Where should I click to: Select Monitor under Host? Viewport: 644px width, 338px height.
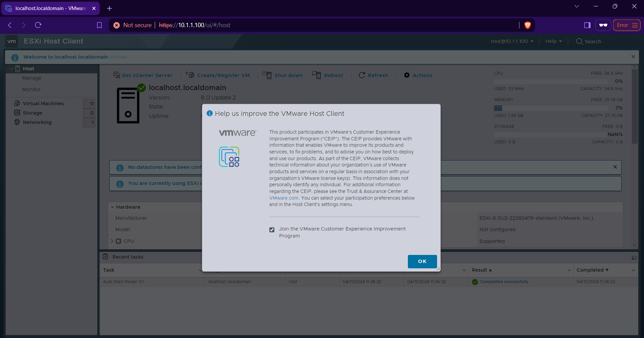point(32,89)
